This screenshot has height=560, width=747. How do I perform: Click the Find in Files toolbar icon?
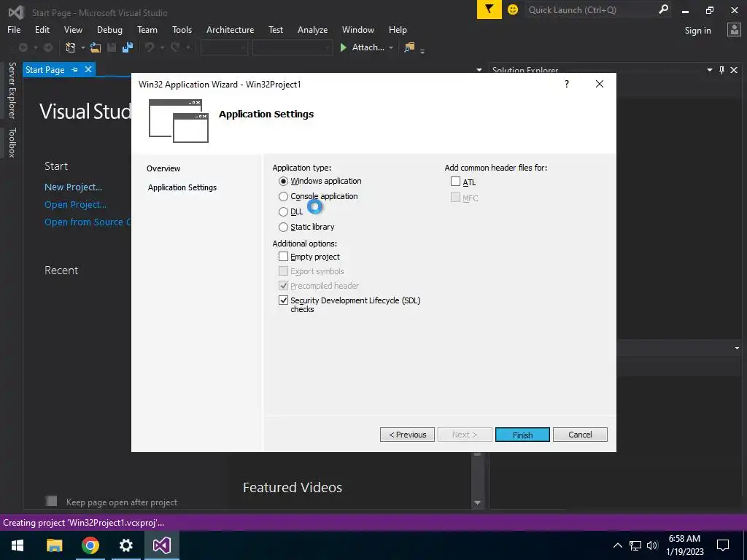[x=409, y=47]
